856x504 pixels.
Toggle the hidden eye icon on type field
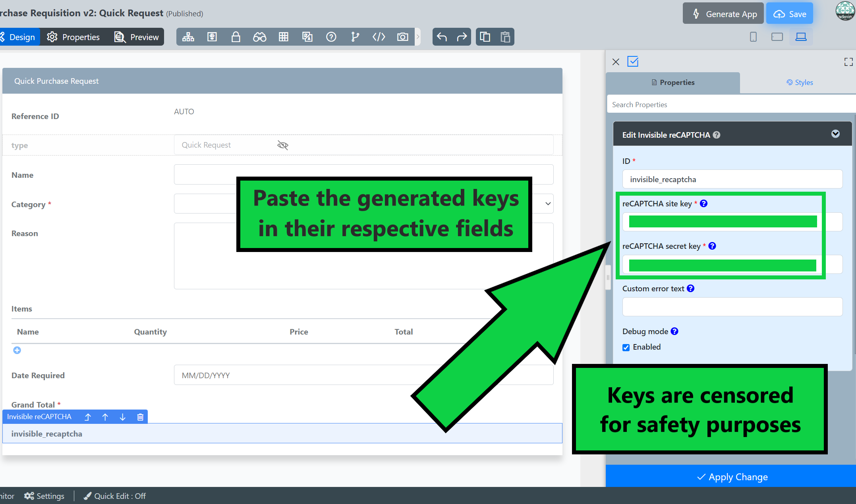pos(282,145)
